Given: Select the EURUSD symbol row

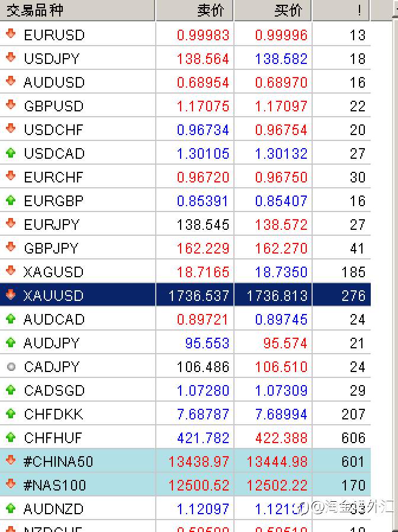Looking at the screenshot, I should click(x=185, y=34).
